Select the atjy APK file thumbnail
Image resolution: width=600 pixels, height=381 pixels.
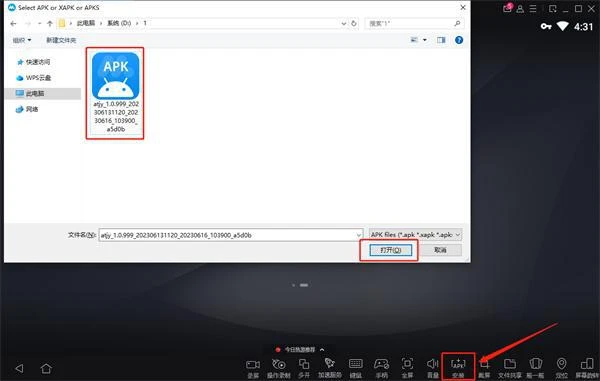click(116, 76)
